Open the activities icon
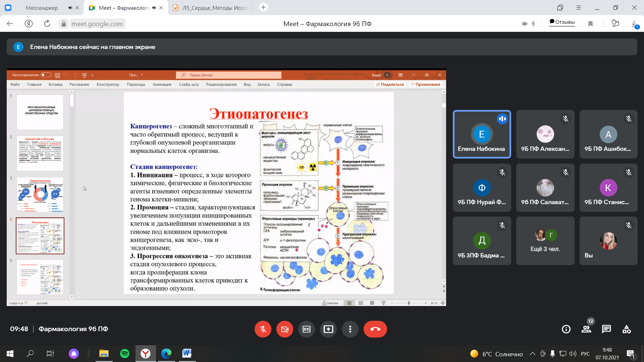The width and height of the screenshot is (644, 362). point(627,329)
